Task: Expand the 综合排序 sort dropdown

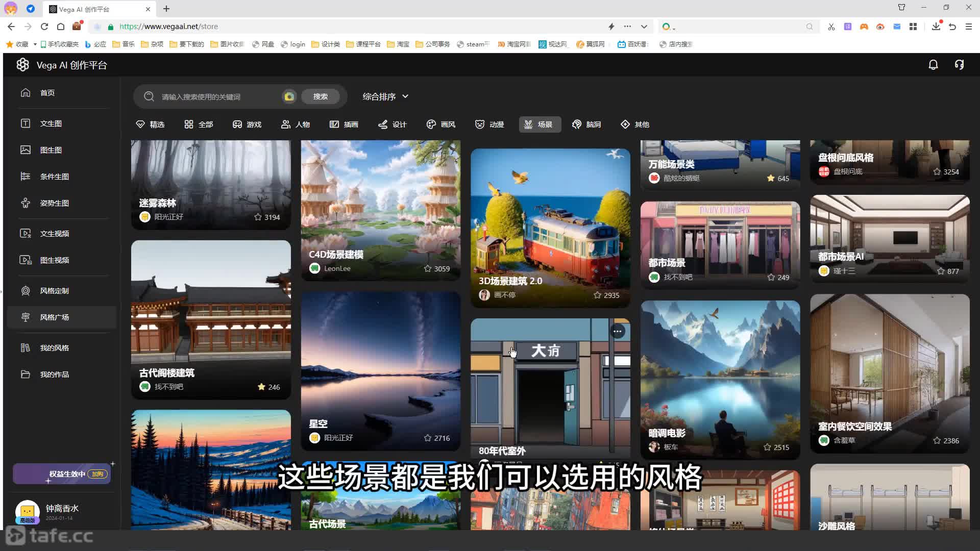Action: pos(385,96)
